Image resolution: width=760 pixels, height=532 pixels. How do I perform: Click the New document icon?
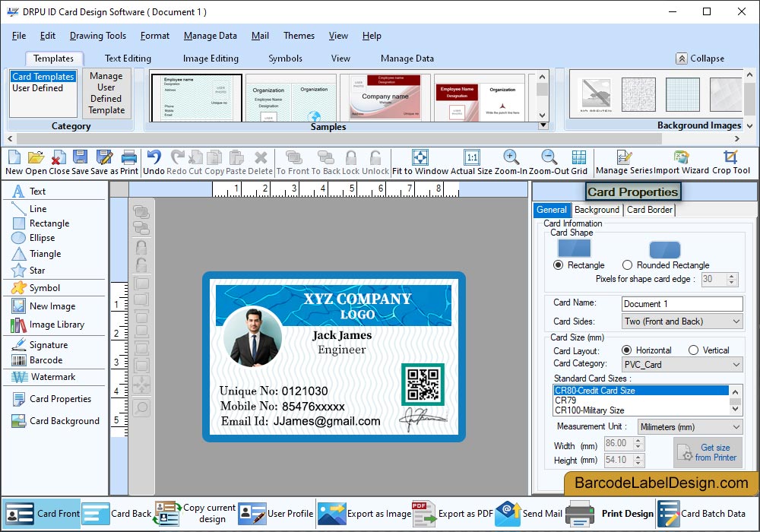[x=14, y=157]
